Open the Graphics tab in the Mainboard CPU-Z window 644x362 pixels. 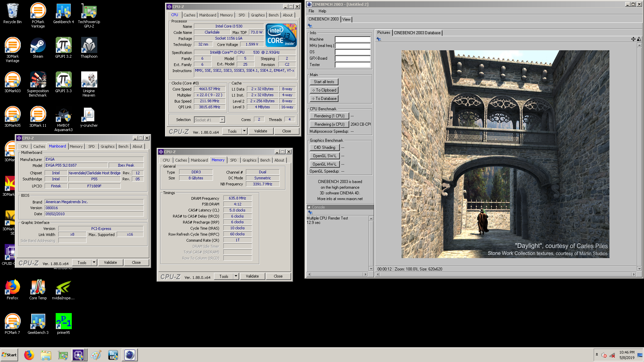(x=107, y=146)
